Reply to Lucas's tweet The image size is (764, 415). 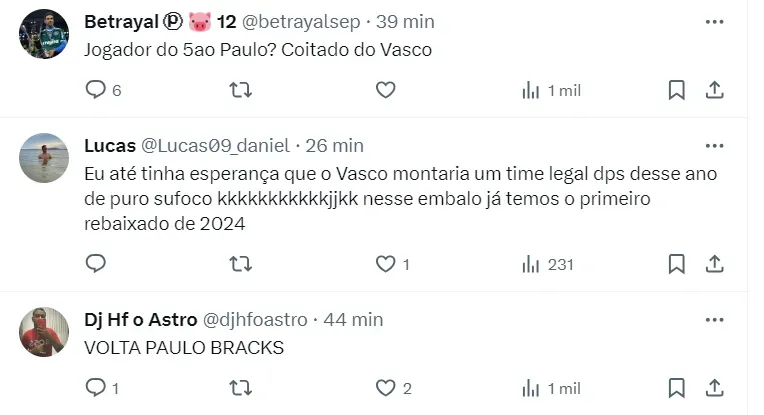96,264
